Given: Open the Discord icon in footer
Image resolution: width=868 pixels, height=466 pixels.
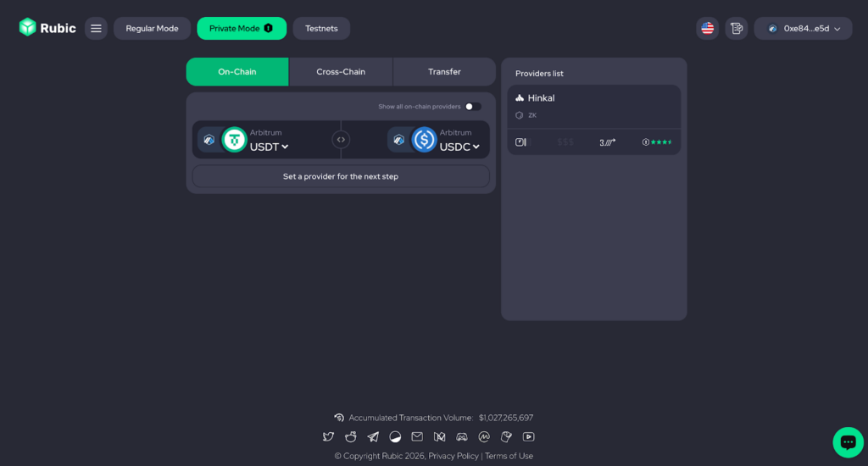Looking at the screenshot, I should click(462, 437).
